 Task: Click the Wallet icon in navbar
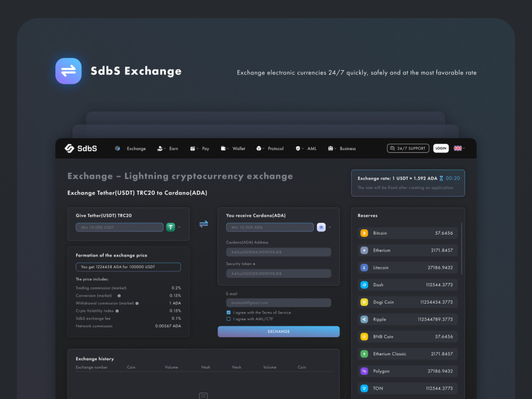click(x=223, y=148)
